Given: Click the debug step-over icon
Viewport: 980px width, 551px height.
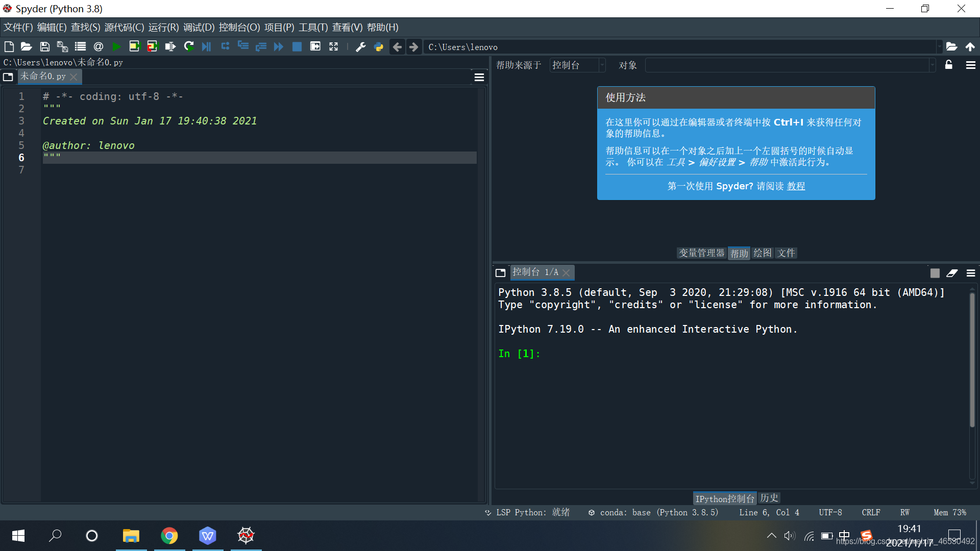Looking at the screenshot, I should pos(225,46).
